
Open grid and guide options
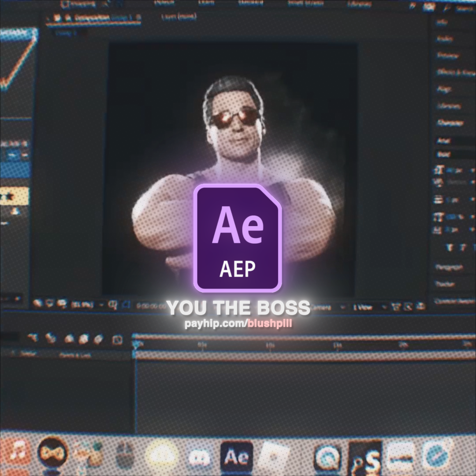coord(113,305)
